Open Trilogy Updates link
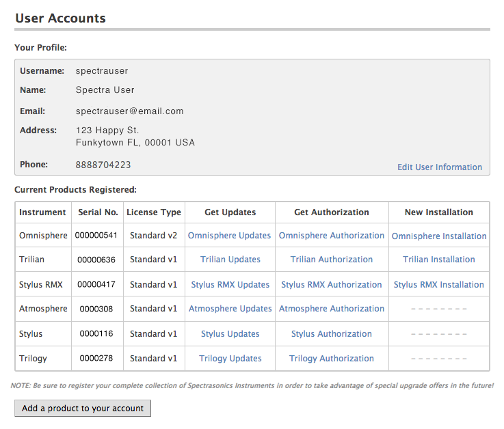Viewport: 504px width, 429px height. tap(230, 358)
